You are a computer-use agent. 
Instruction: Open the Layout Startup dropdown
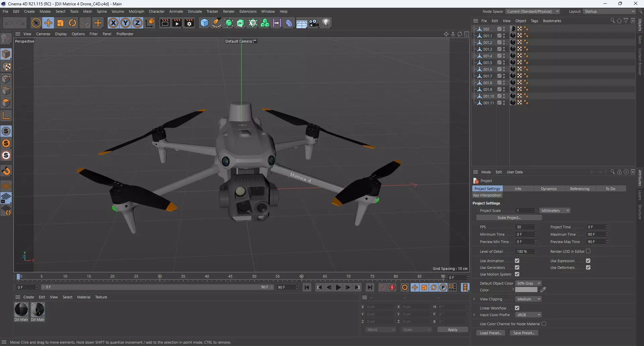point(609,11)
